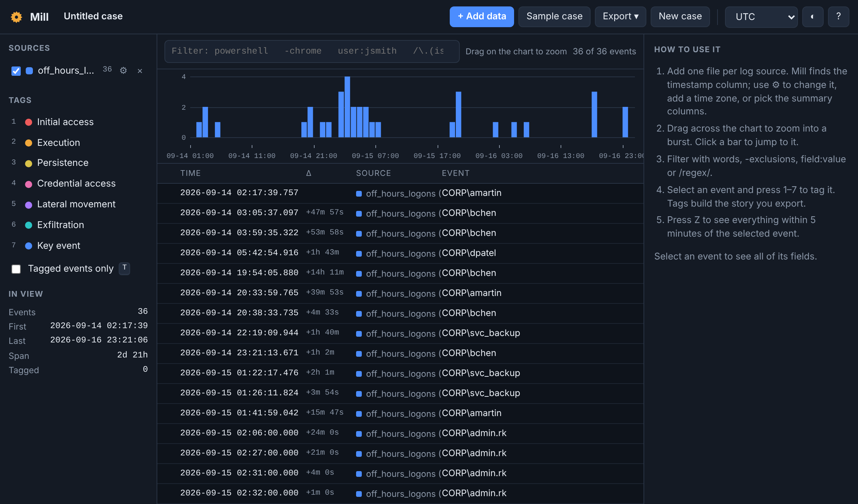Open the UTC time zone dropdown
This screenshot has height=504, width=858.
coord(761,17)
